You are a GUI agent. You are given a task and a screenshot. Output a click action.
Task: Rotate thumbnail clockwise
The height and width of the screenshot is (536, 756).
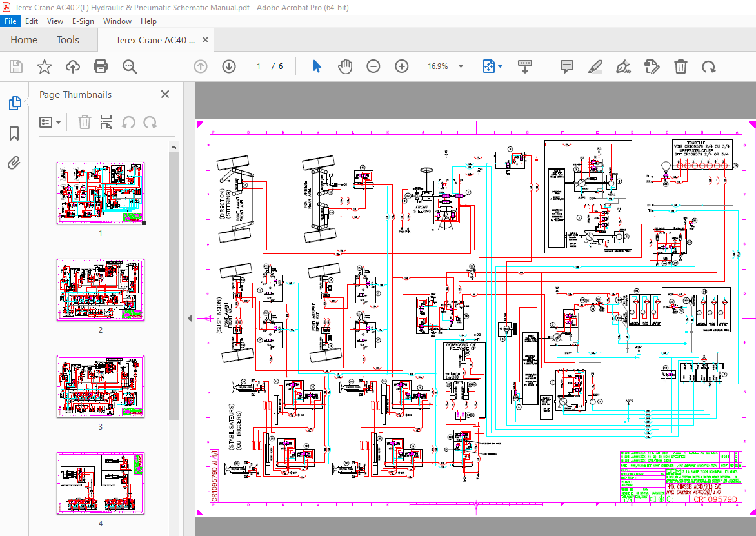[150, 123]
